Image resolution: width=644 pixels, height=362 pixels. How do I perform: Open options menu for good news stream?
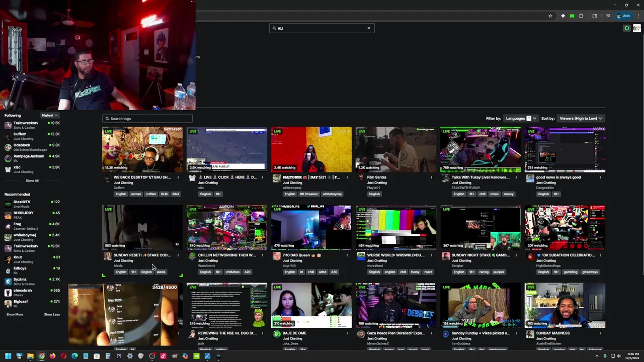click(x=600, y=177)
